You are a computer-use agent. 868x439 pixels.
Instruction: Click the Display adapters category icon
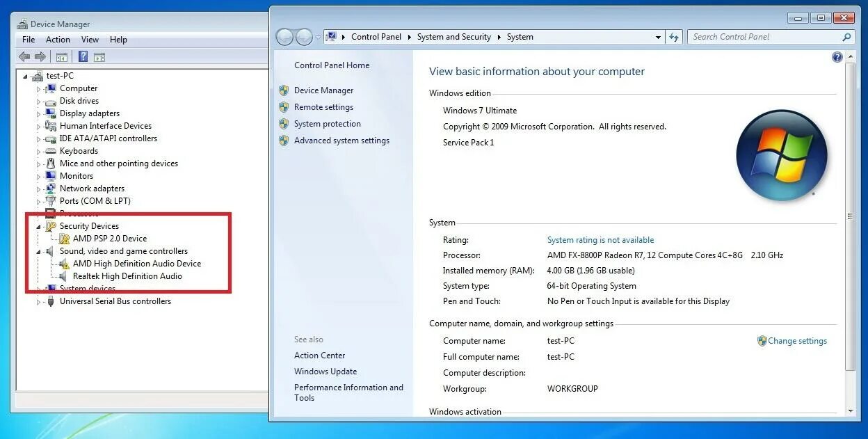[50, 113]
